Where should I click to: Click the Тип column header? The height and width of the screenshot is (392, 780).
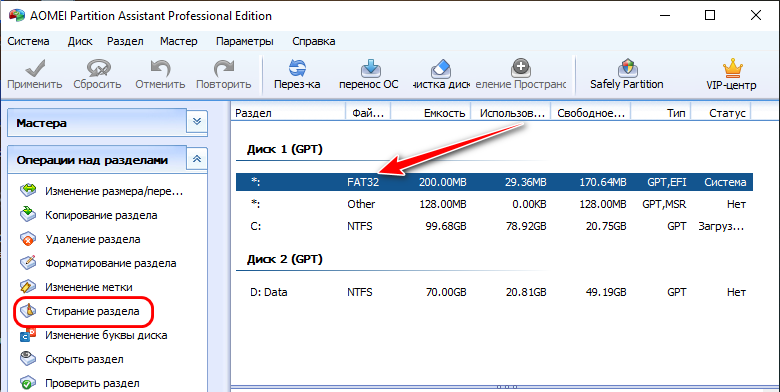pos(661,113)
